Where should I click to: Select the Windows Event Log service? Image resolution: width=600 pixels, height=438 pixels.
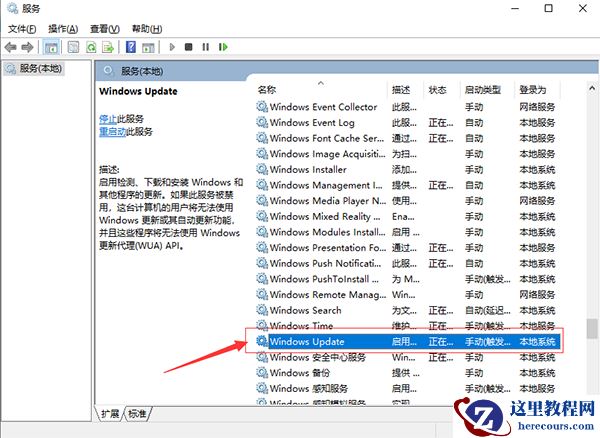(408, 123)
